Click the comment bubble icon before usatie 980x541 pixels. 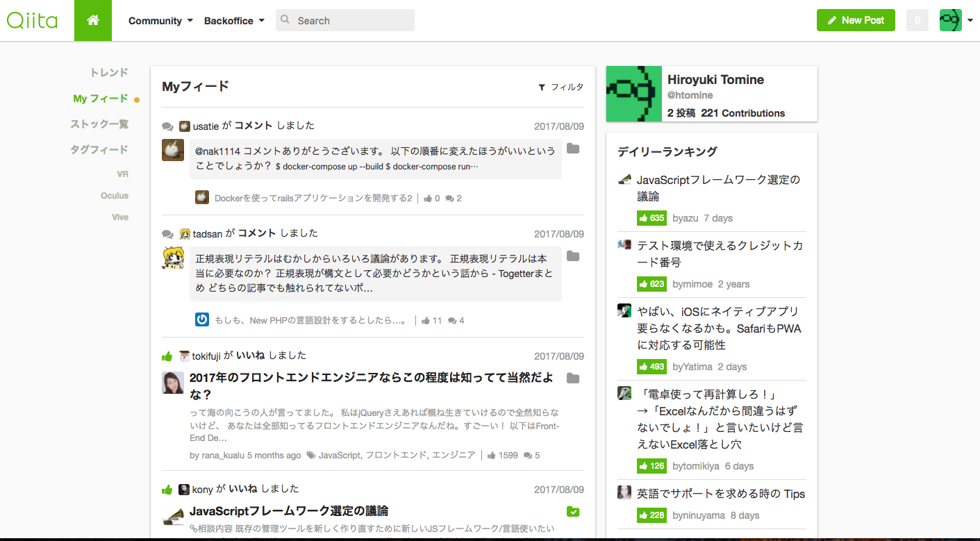coord(167,126)
